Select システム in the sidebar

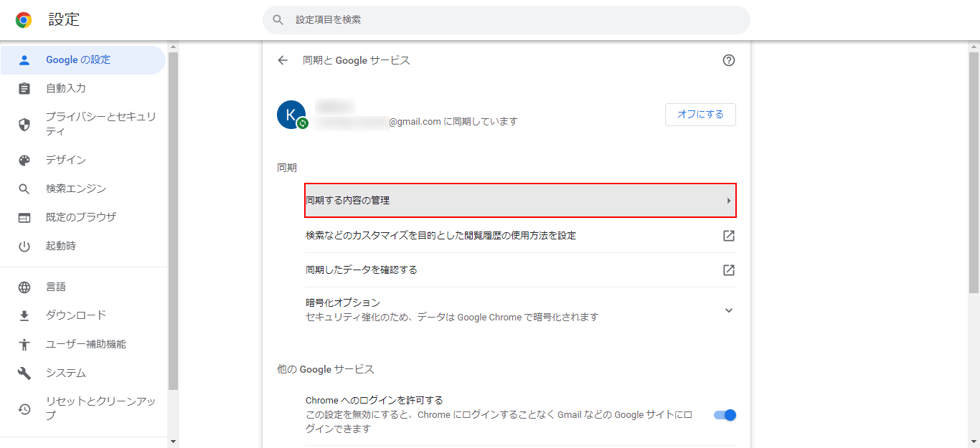(x=83, y=373)
